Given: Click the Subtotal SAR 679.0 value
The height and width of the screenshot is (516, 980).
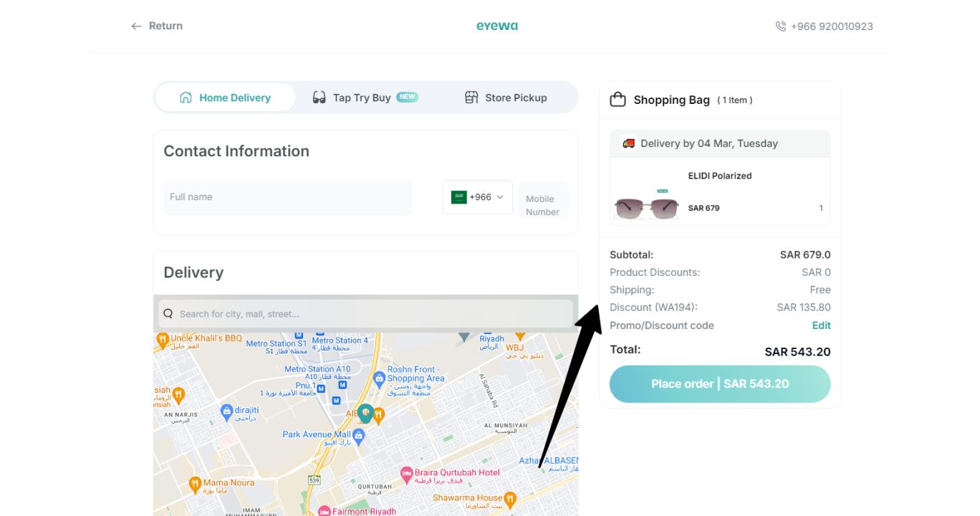Looking at the screenshot, I should coord(805,254).
